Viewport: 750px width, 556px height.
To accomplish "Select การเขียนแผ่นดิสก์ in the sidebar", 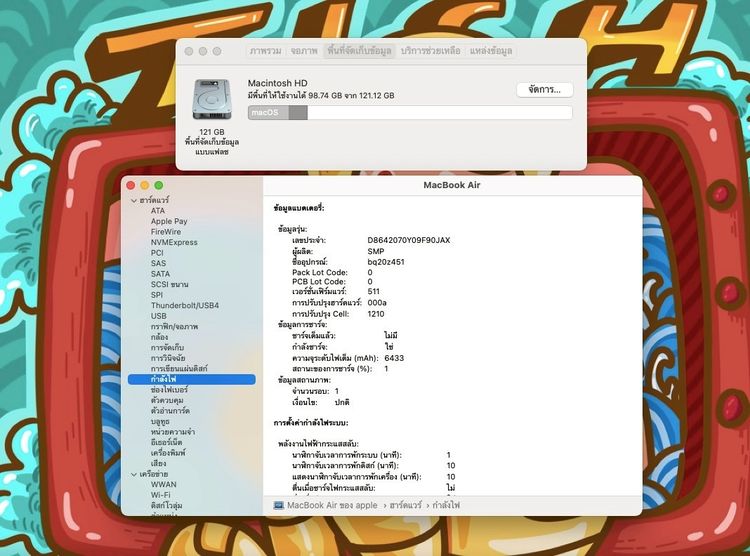I will 179,368.
